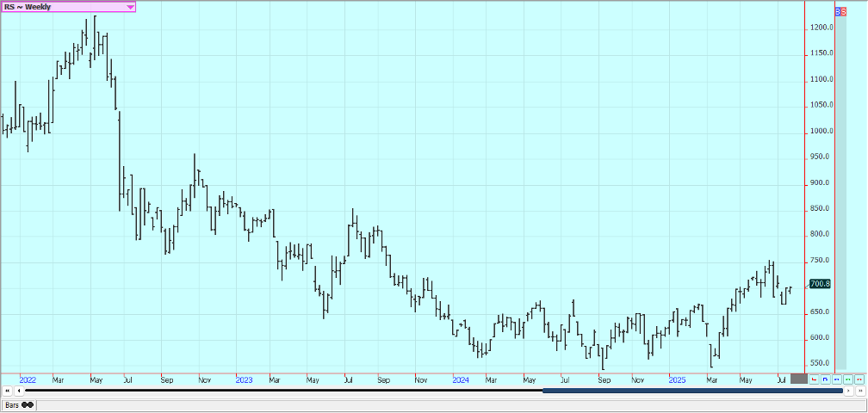Click the gray box on the time axis
This screenshot has height=413, width=868.
click(799, 379)
